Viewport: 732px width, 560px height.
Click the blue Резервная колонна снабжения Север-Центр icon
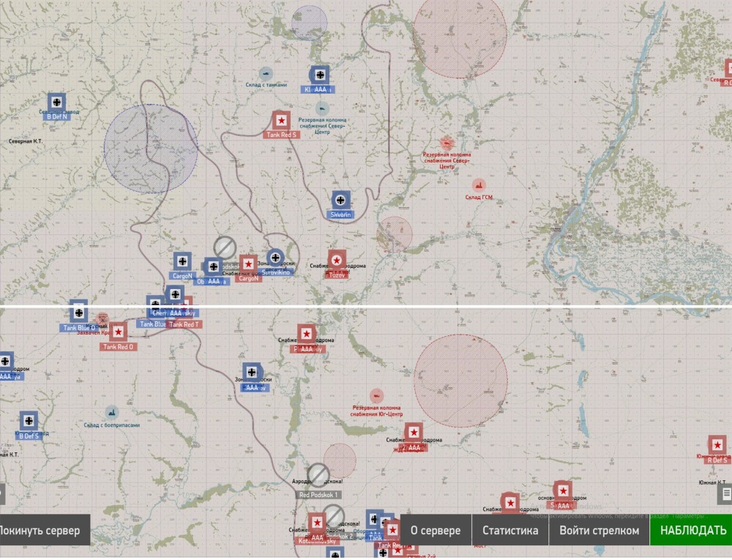322,108
